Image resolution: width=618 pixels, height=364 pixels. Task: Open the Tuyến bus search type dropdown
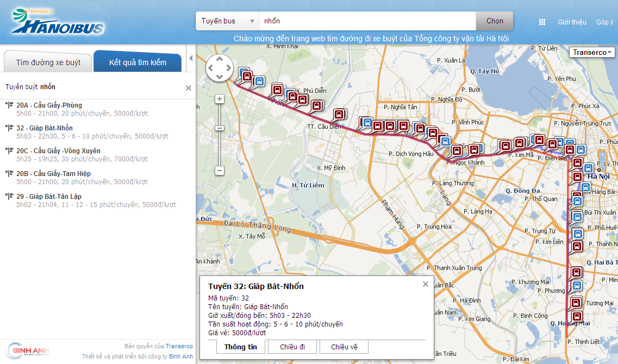pyautogui.click(x=227, y=21)
